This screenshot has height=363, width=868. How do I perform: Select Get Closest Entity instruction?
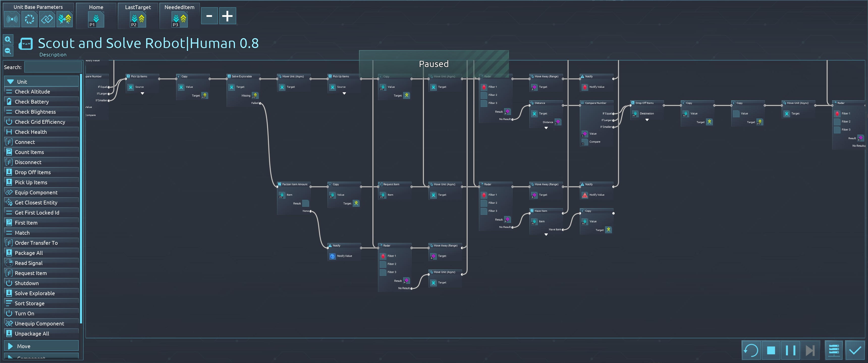point(36,202)
